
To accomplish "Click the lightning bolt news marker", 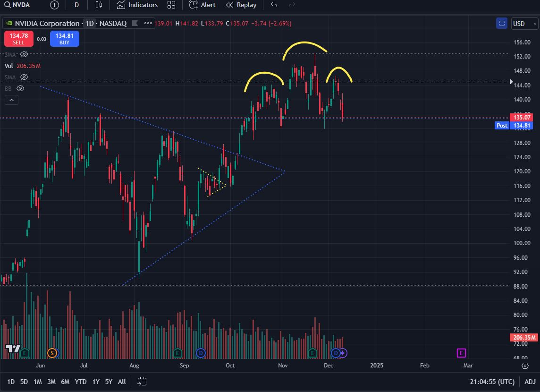I will click(x=343, y=353).
